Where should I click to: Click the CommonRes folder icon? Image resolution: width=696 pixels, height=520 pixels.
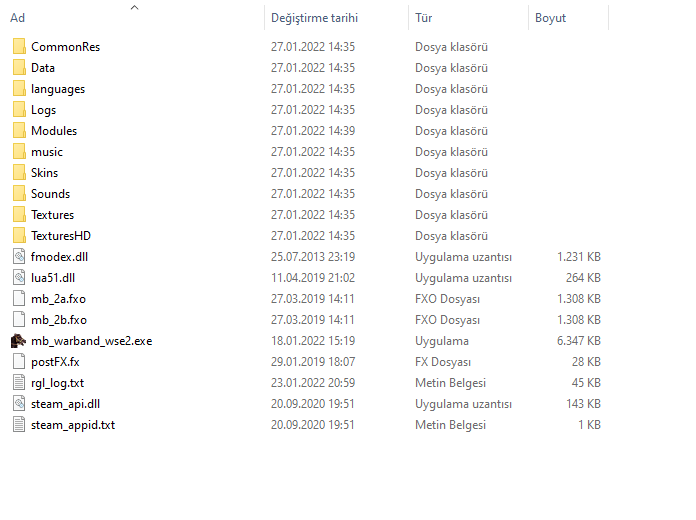pyautogui.click(x=19, y=47)
